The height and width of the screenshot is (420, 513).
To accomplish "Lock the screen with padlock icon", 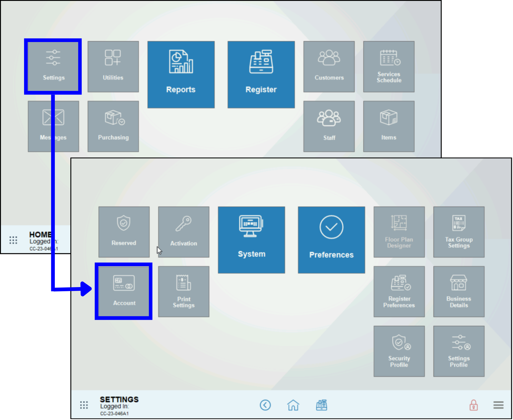I will click(473, 405).
